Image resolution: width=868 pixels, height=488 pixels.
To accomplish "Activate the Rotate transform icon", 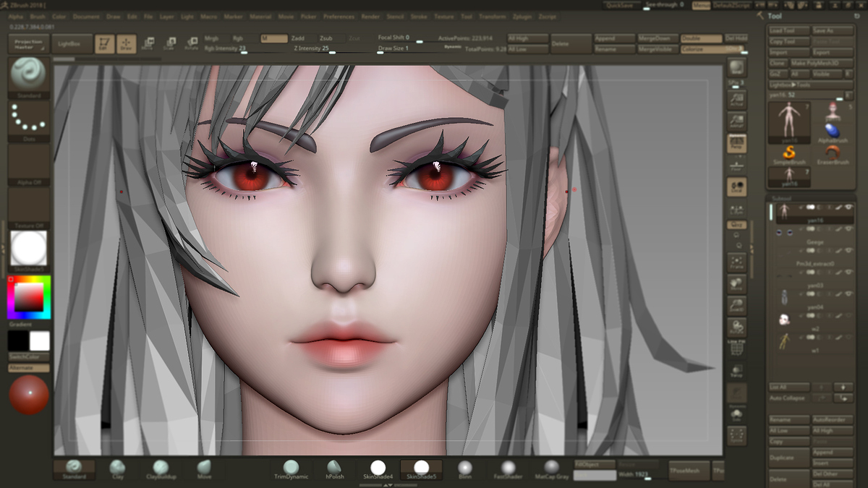I will (192, 44).
